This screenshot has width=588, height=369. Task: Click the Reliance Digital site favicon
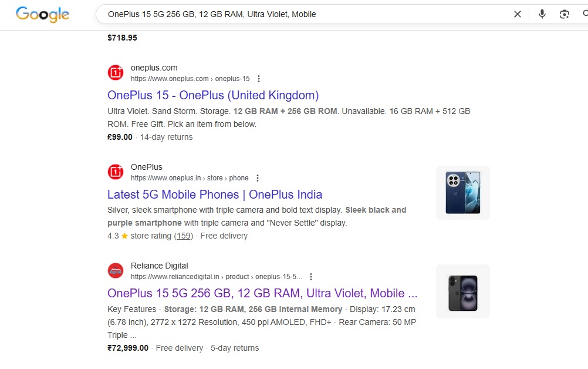pyautogui.click(x=116, y=271)
